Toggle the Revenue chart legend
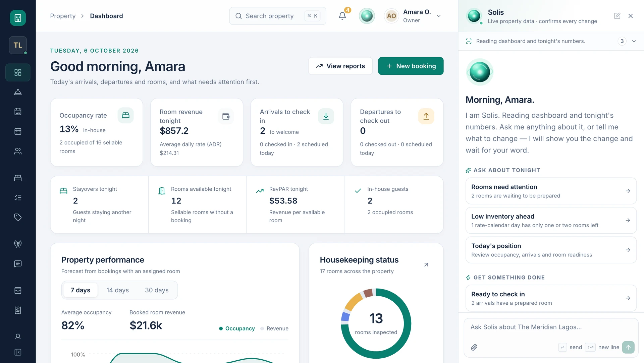This screenshot has width=644, height=363. (274, 328)
